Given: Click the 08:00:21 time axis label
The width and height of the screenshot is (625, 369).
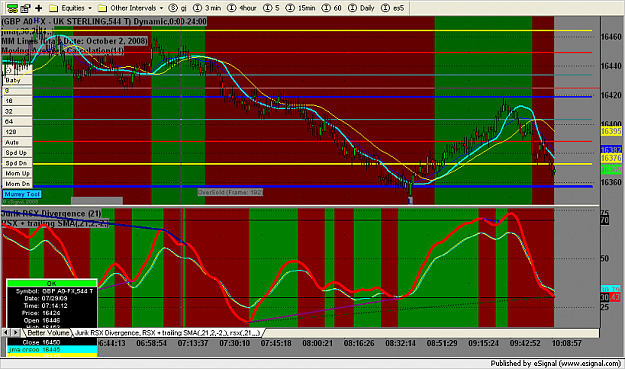Looking at the screenshot, I should coord(317,343).
